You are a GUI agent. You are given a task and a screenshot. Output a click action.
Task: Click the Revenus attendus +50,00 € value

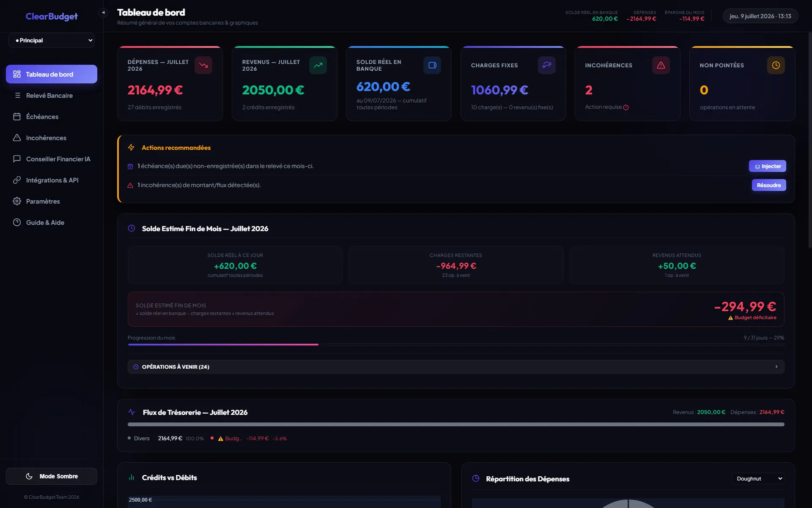pos(677,266)
